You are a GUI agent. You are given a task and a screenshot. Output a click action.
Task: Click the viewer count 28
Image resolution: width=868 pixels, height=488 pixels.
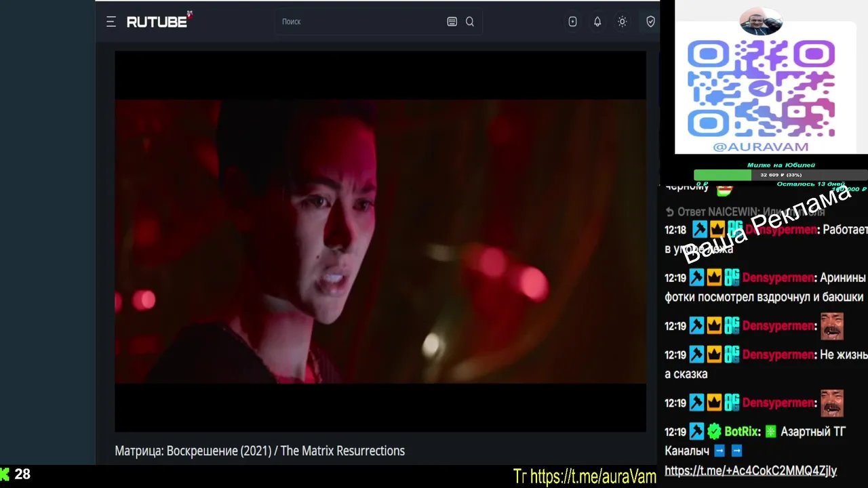pyautogui.click(x=22, y=474)
